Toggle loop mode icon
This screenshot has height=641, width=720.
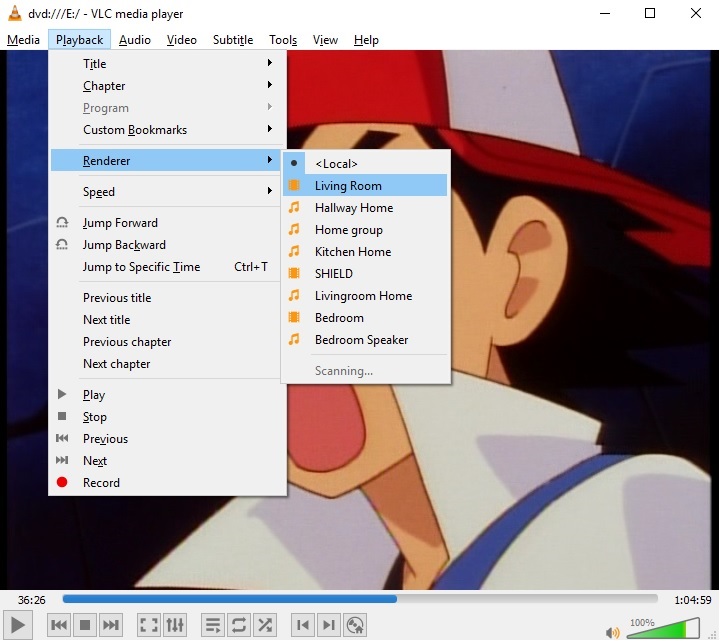tap(239, 625)
